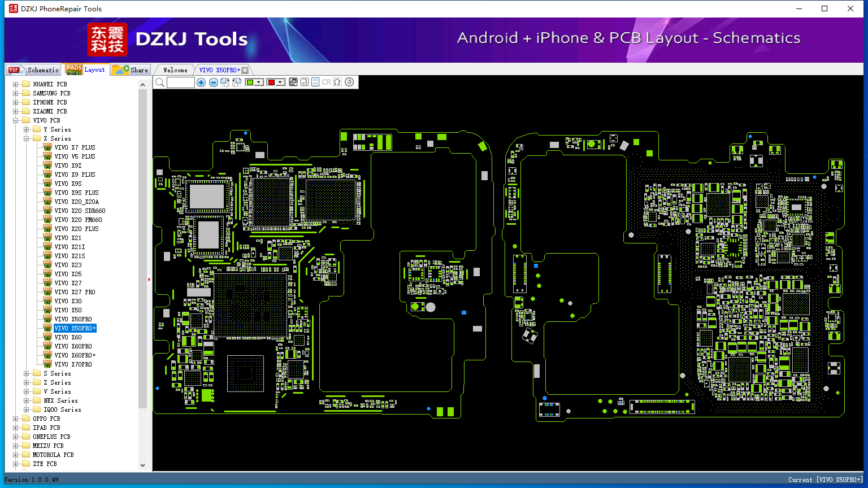Expand the HUAWEI PCB folder
The height and width of the screenshot is (488, 868).
tap(16, 84)
